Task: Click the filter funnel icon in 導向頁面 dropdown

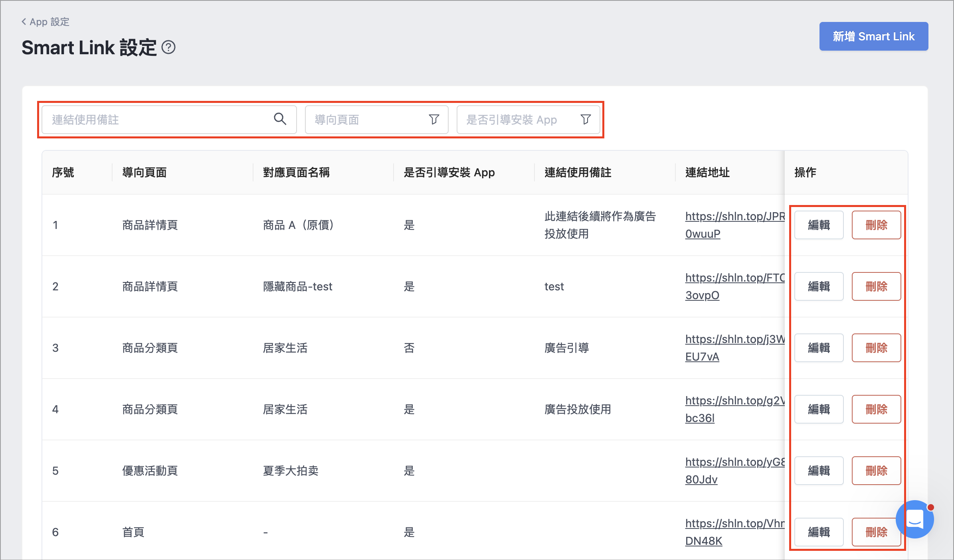Action: point(434,119)
